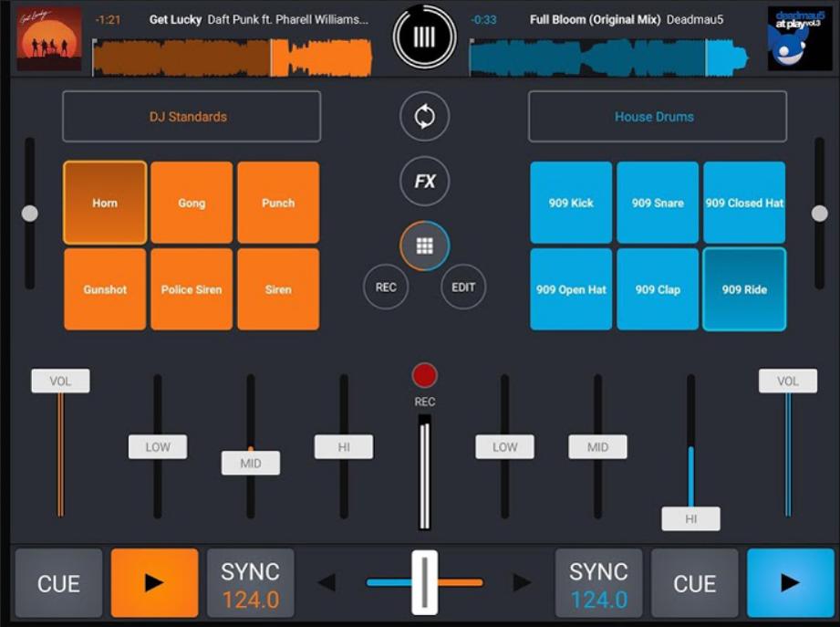Open the Get Lucky album artwork
840x627 pixels.
[x=49, y=38]
